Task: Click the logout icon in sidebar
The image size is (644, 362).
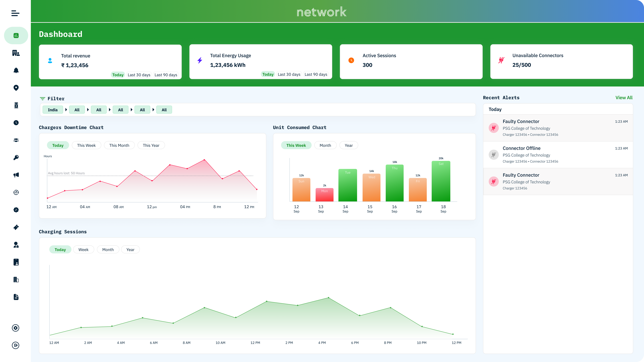Action: [16, 345]
